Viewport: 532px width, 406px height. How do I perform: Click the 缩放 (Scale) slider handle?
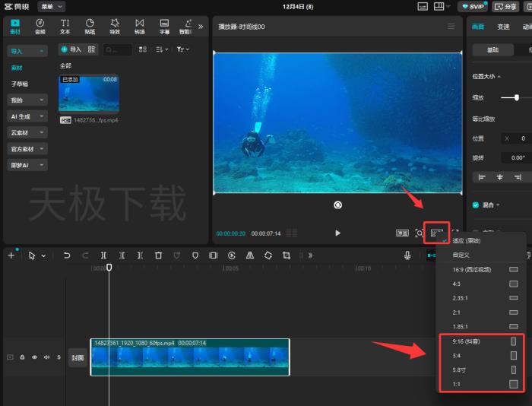(x=517, y=97)
